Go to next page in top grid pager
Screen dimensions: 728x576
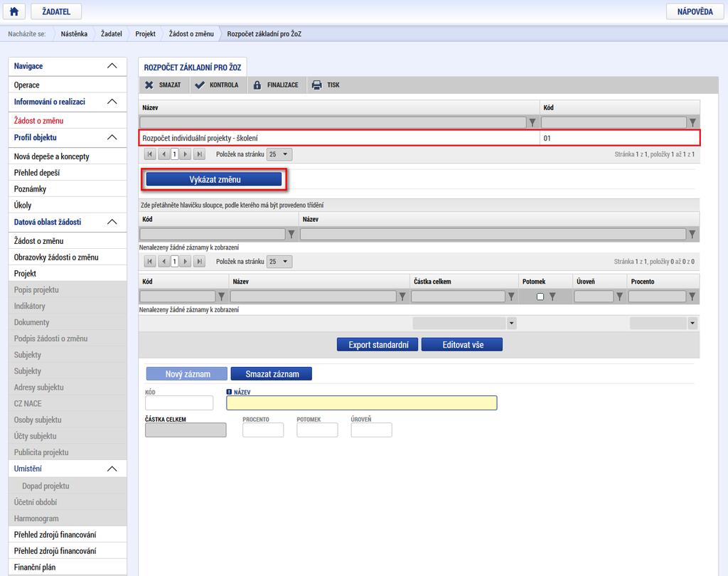tap(186, 154)
